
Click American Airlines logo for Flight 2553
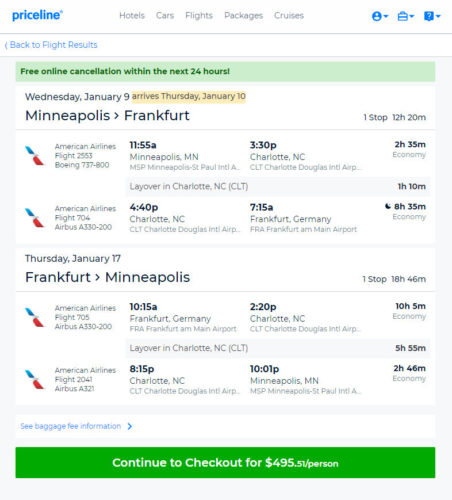(35, 155)
